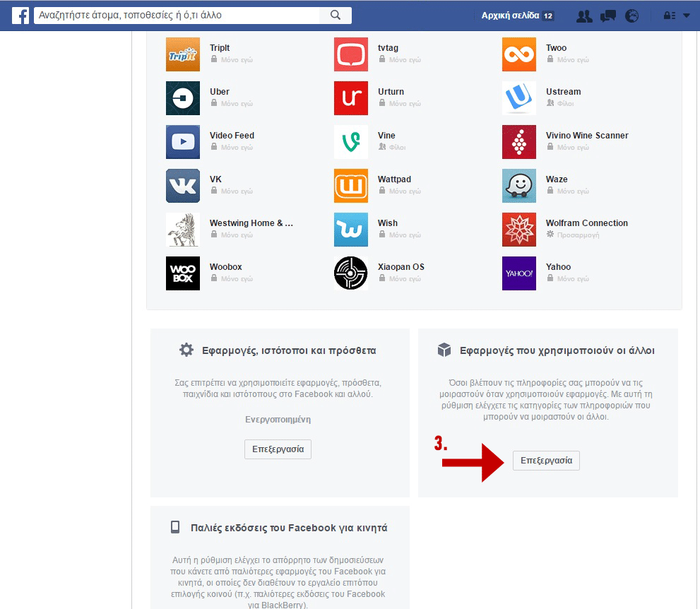
Task: Open the TripIt app name link
Action: tap(220, 48)
